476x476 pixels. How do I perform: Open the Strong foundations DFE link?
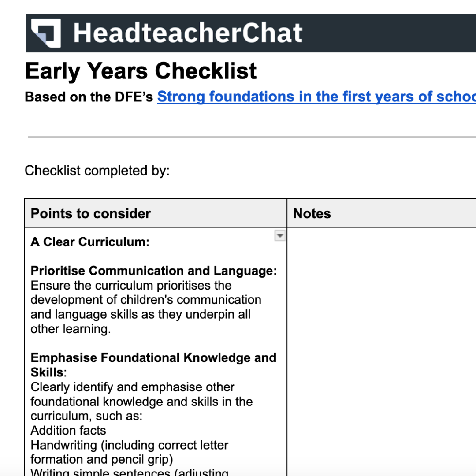tap(316, 97)
